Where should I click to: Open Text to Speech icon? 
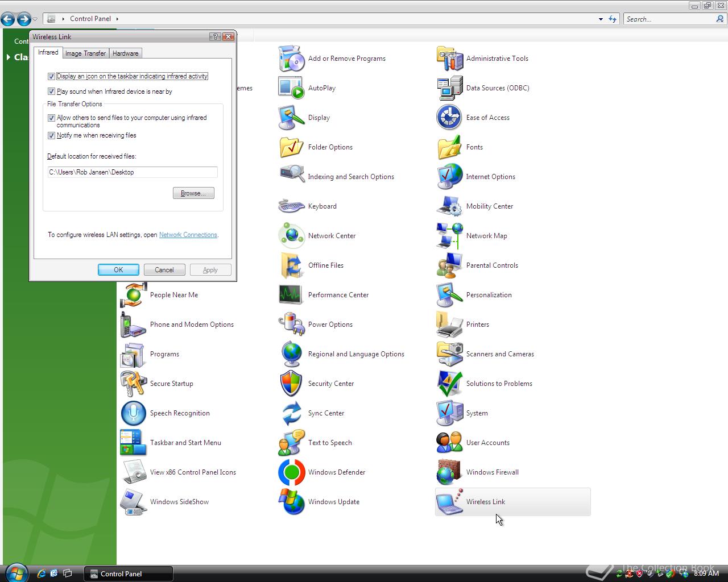pyautogui.click(x=292, y=443)
